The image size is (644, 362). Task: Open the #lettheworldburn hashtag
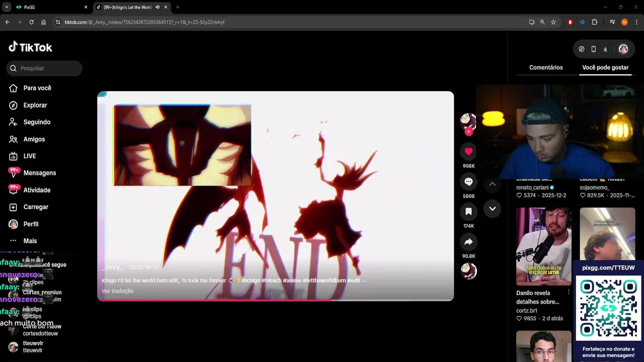[324, 280]
